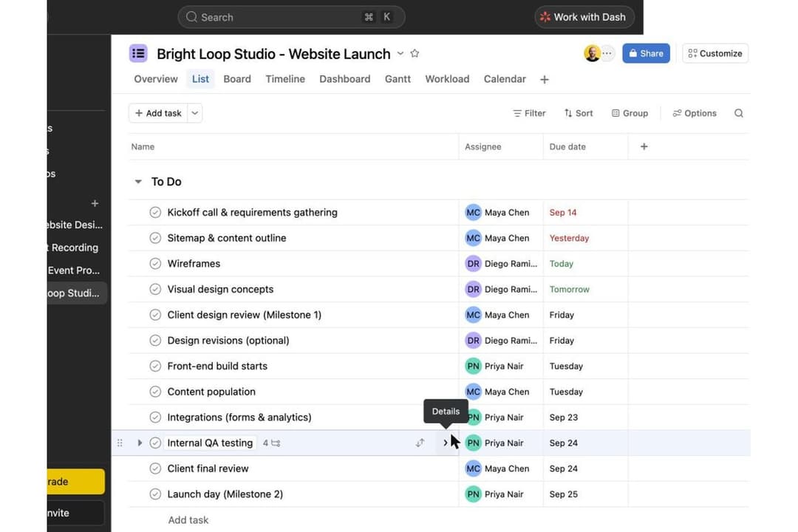Collapse the To Do section
Screen dimensions: 798x532
(x=138, y=182)
